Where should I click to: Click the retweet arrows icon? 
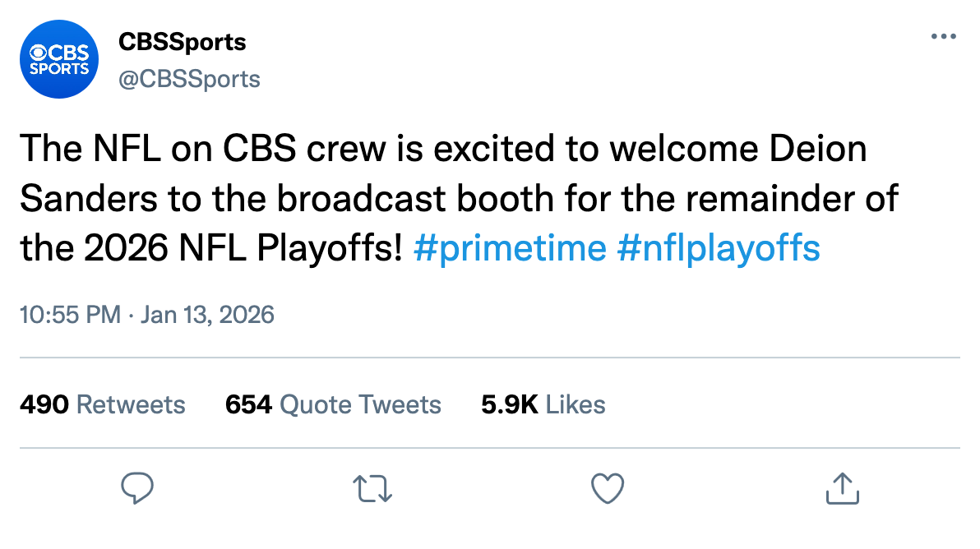click(x=373, y=489)
